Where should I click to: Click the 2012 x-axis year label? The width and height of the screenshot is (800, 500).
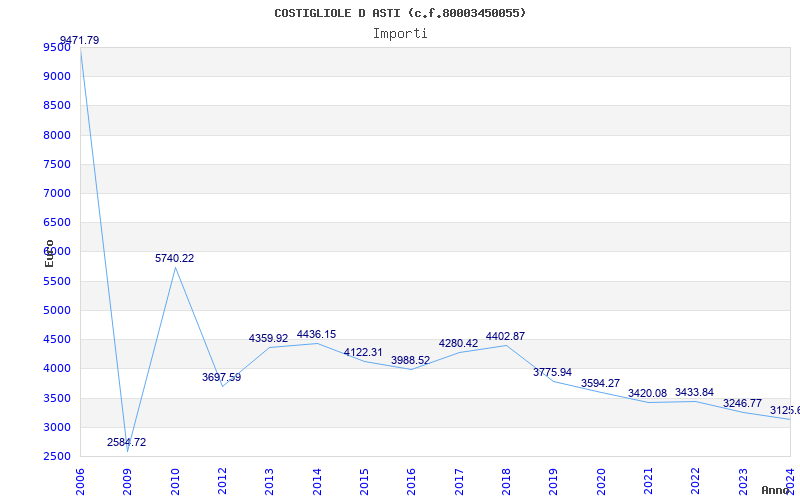222,482
